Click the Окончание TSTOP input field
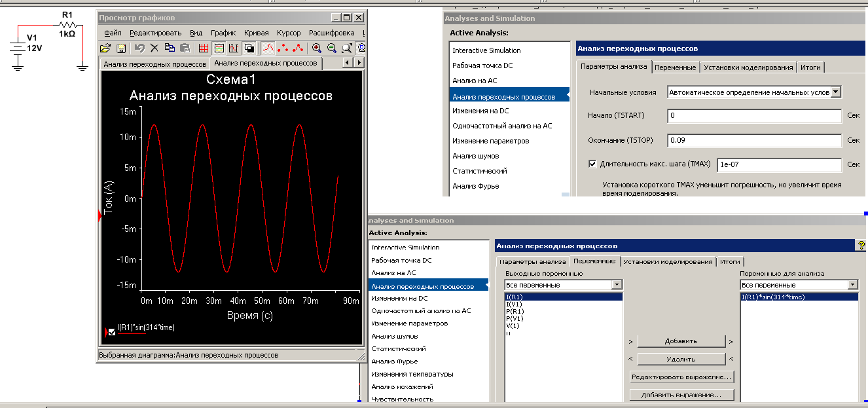The image size is (868, 408). pyautogui.click(x=753, y=139)
